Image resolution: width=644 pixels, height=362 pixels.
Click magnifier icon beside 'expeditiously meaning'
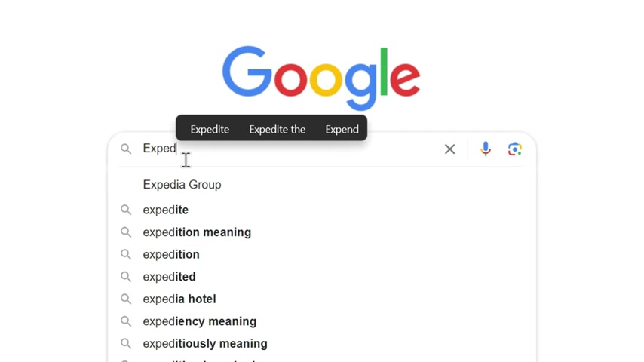[126, 343]
